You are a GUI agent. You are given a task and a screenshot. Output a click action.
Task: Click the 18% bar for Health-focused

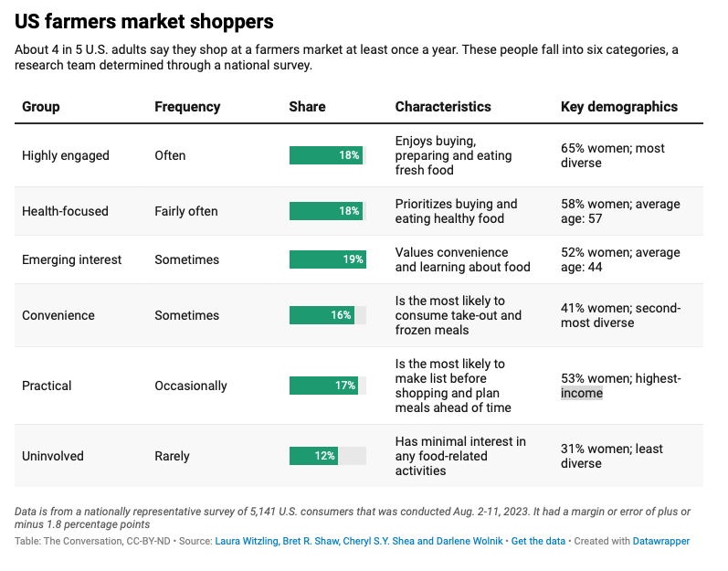tap(326, 211)
